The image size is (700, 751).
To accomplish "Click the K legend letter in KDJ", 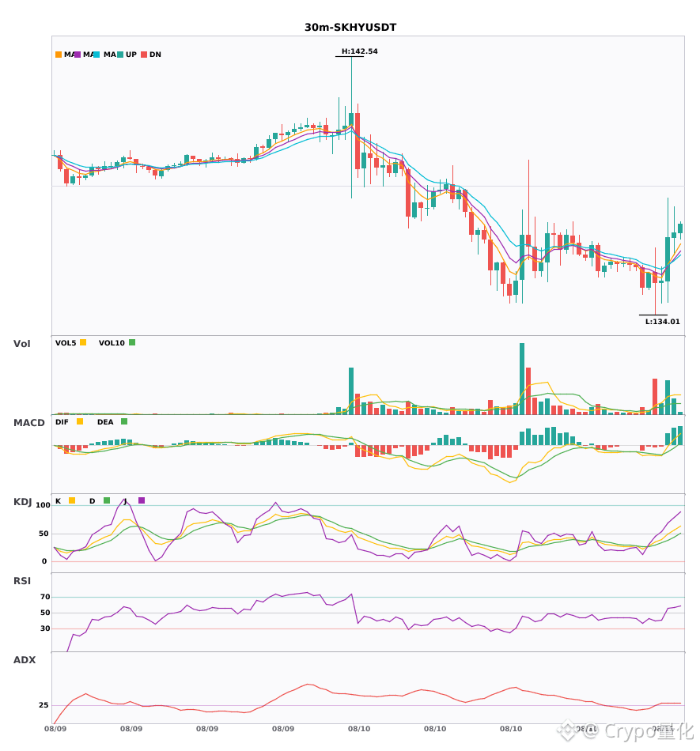I will pyautogui.click(x=58, y=501).
